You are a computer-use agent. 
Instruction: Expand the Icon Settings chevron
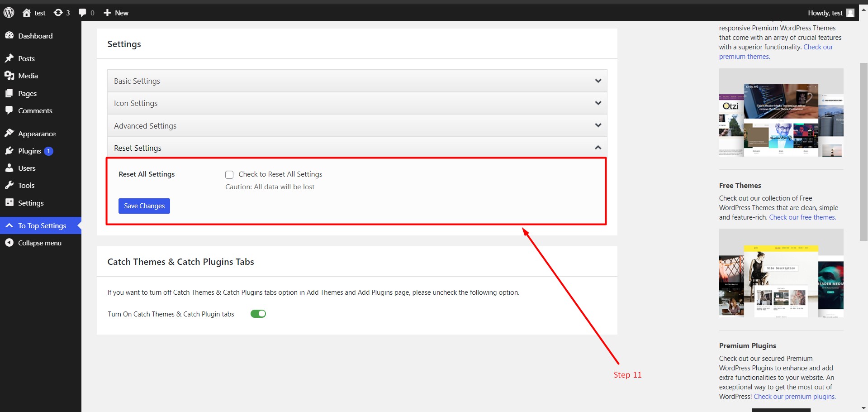tap(598, 103)
